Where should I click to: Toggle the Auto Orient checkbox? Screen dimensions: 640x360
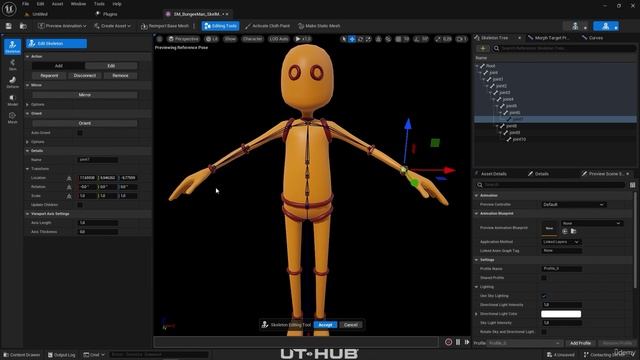pyautogui.click(x=80, y=133)
